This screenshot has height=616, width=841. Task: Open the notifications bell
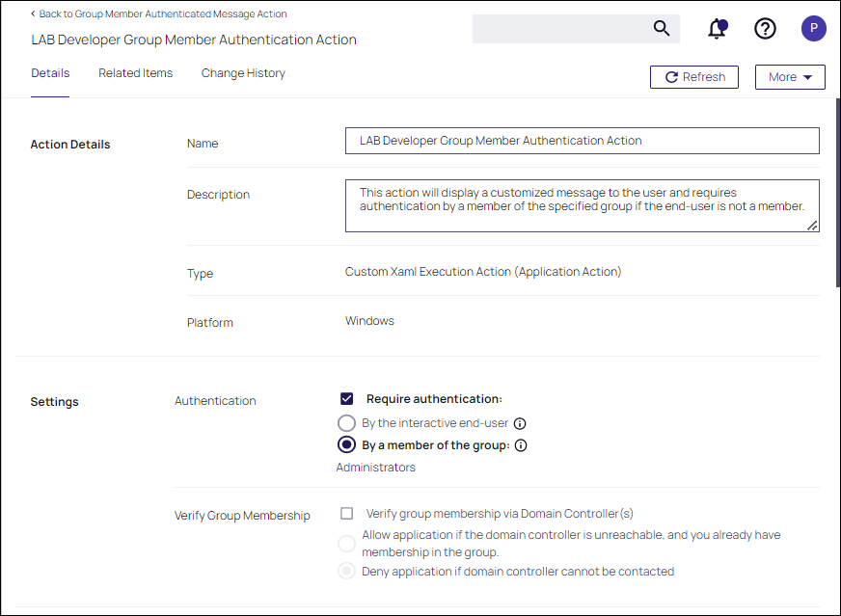point(718,28)
